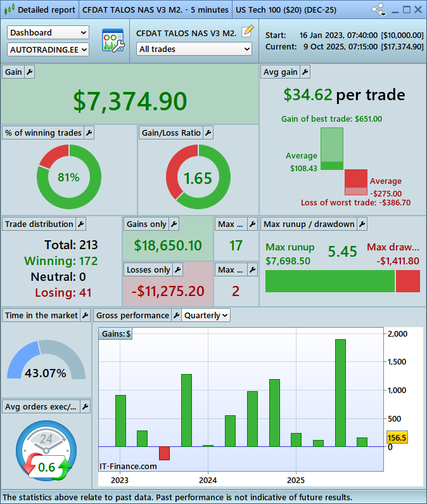Click the share icon in title bar
427x504 pixels.
378,10
